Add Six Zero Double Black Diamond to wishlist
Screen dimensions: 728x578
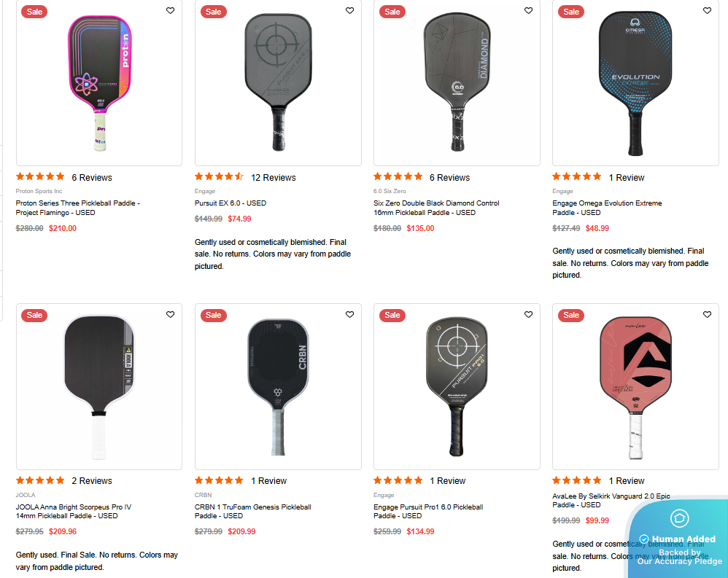(x=528, y=11)
